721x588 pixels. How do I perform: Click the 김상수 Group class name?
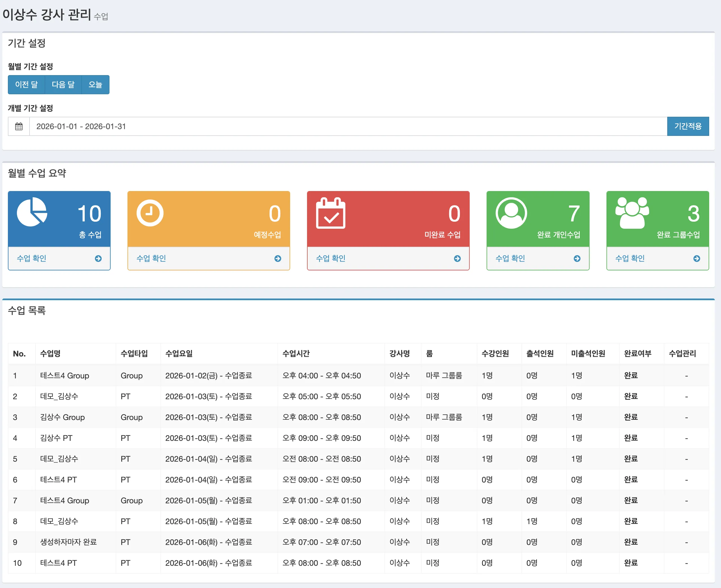[62, 417]
